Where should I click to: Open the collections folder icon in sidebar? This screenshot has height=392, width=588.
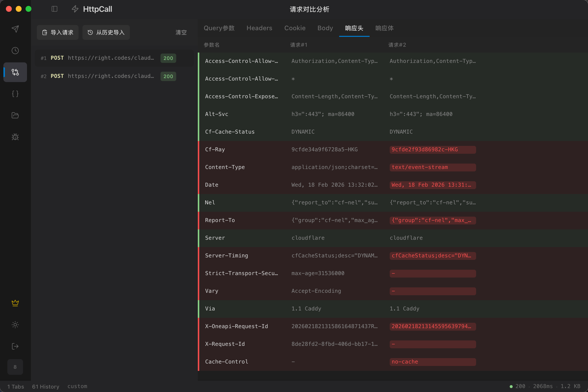tap(15, 115)
